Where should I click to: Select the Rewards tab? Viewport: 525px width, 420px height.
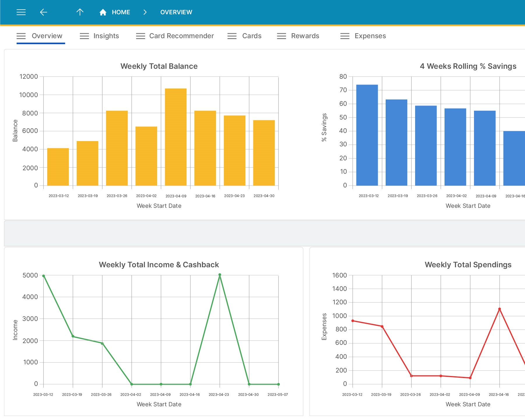pos(305,36)
